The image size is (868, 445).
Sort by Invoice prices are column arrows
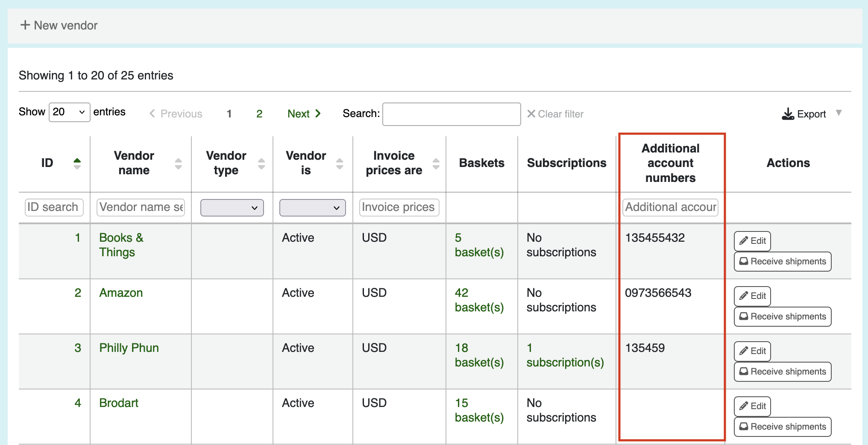click(436, 164)
